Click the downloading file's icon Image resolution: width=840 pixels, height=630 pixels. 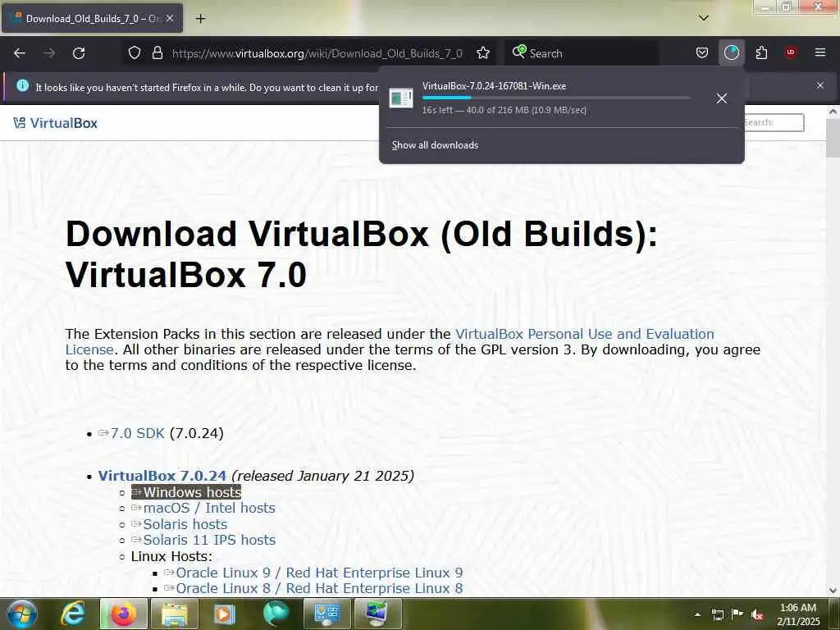point(400,98)
